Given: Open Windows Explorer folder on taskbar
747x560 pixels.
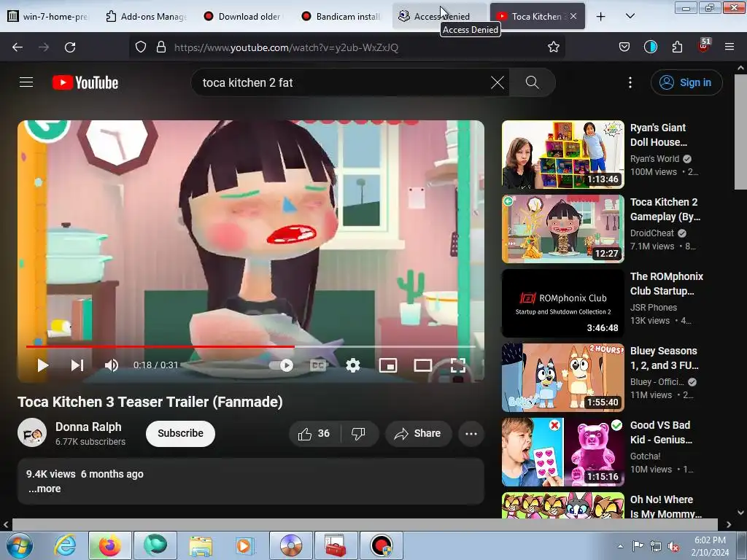Looking at the screenshot, I should (200, 545).
